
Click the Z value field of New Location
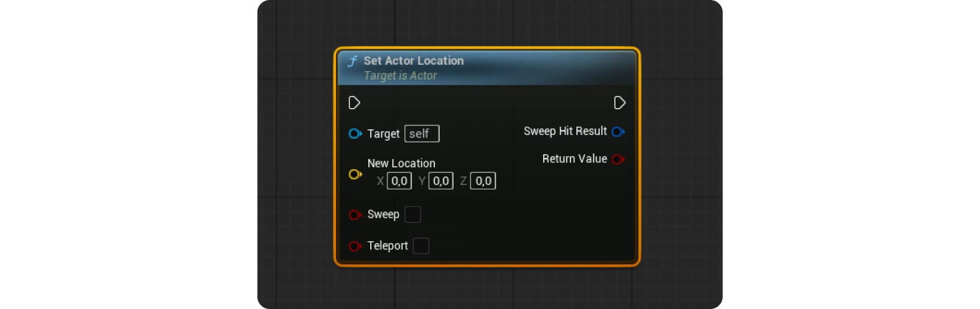coord(483,181)
